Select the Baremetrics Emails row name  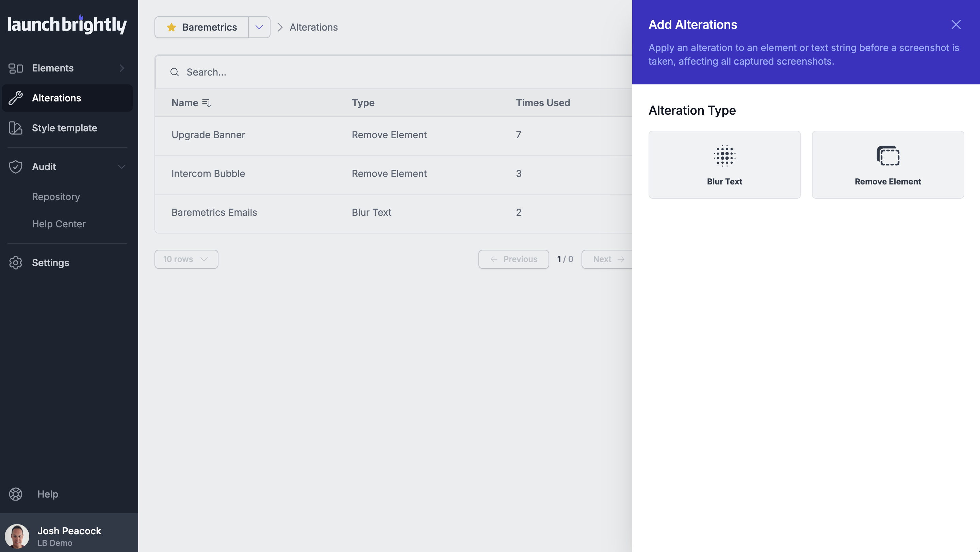pyautogui.click(x=214, y=212)
